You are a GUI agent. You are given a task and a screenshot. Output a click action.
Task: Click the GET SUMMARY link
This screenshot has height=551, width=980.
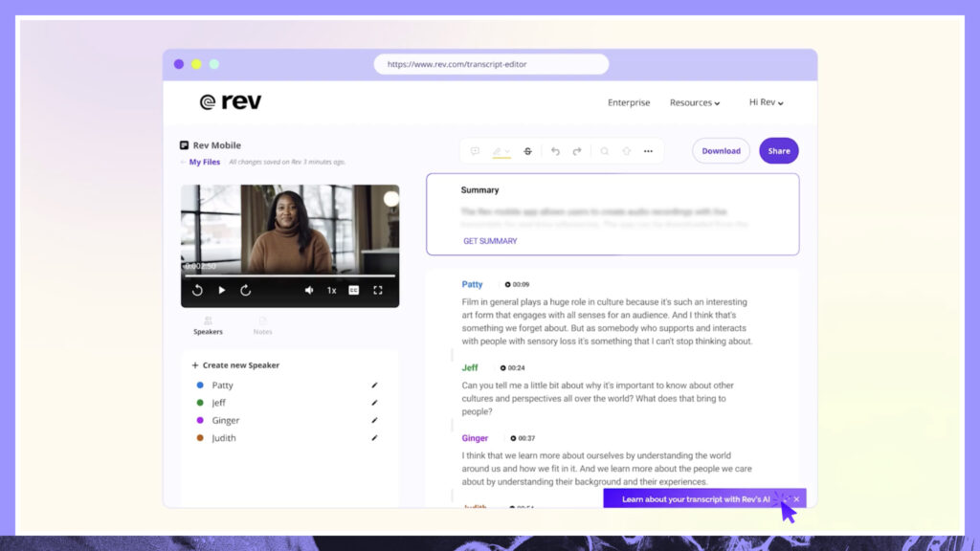(490, 241)
